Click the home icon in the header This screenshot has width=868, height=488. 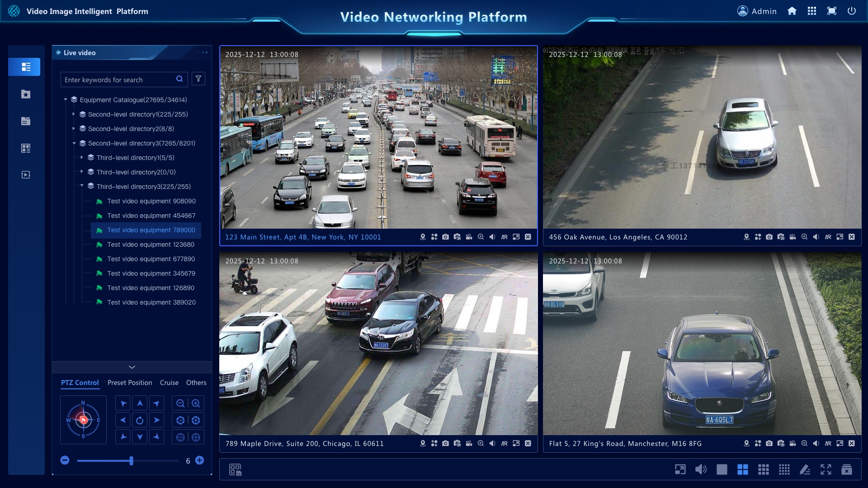792,11
